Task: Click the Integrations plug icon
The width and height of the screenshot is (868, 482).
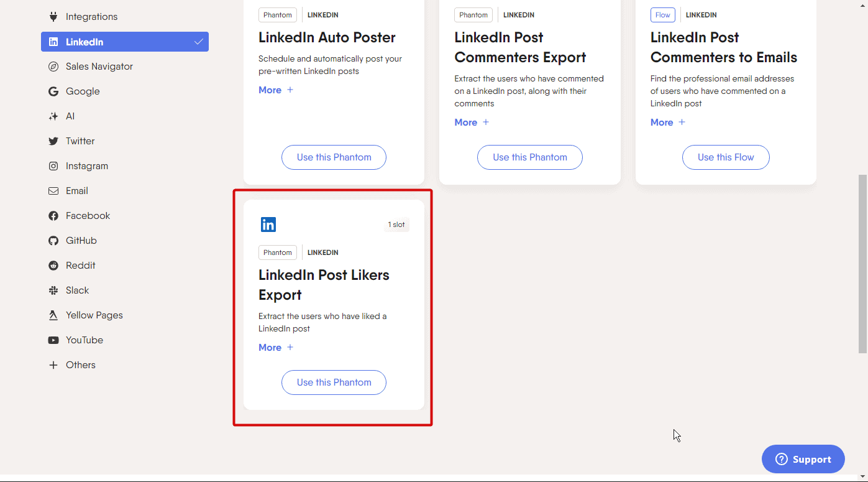Action: (x=53, y=17)
